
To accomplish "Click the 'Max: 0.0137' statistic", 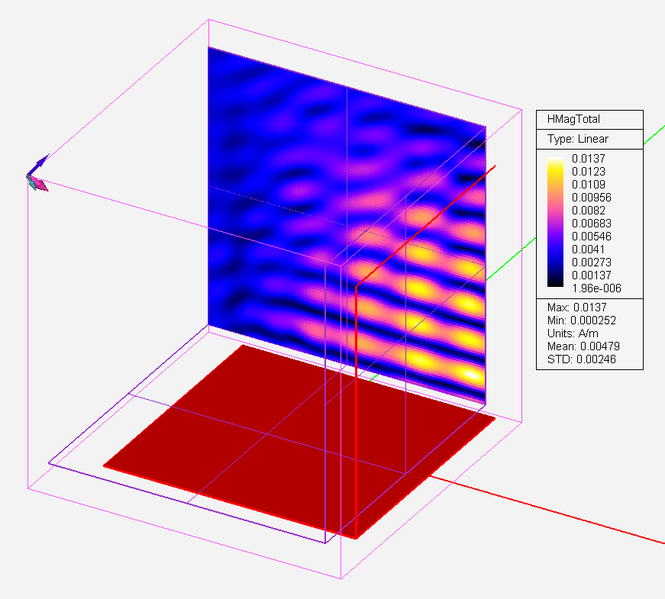I will click(577, 307).
